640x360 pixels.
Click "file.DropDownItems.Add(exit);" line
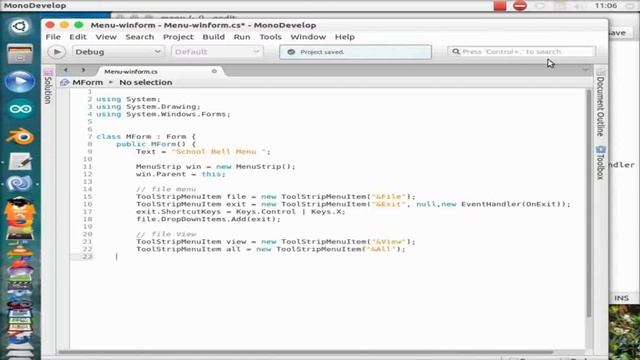[208, 219]
